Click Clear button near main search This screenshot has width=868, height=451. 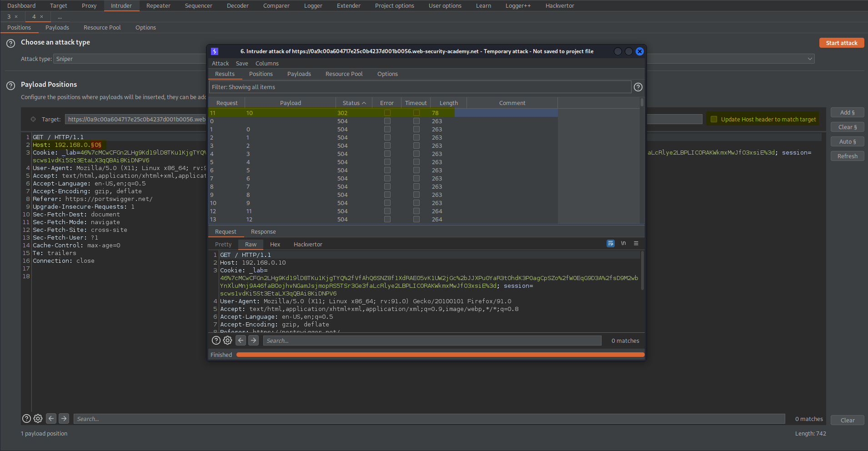click(847, 421)
